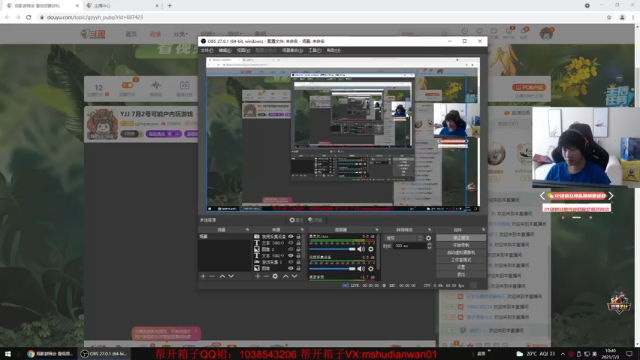Image resolution: width=640 pixels, height=360 pixels.
Task: Toggle 工作室模式 studio mode
Action: (461, 260)
